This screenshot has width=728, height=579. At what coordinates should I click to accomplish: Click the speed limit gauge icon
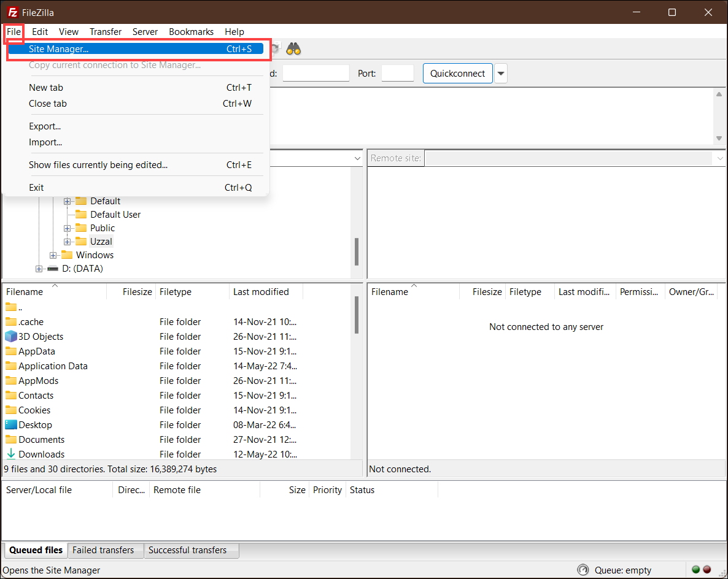click(x=583, y=570)
